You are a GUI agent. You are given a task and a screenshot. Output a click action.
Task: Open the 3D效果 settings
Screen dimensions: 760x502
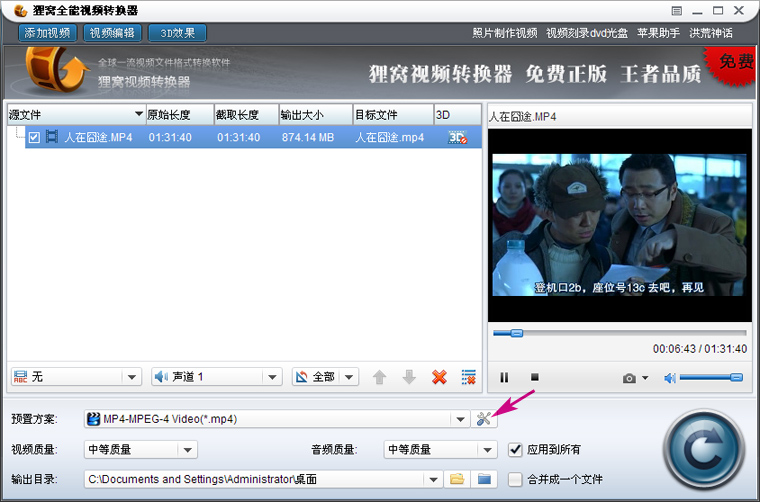pyautogui.click(x=177, y=33)
